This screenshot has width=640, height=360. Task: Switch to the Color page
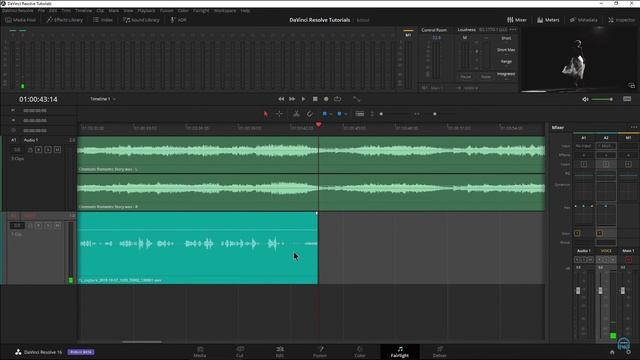pos(360,352)
